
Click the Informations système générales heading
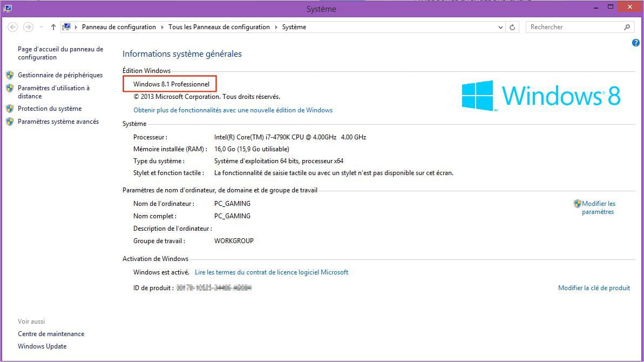pos(182,54)
